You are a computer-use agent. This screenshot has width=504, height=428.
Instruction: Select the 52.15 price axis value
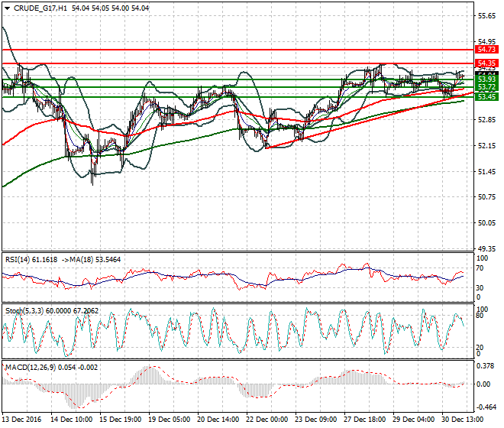[486, 146]
